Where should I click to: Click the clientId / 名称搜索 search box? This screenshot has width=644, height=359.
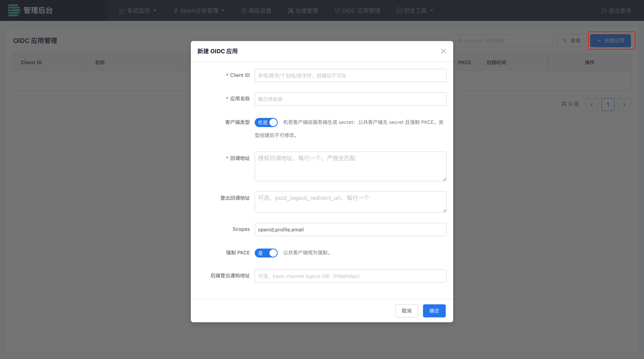503,40
